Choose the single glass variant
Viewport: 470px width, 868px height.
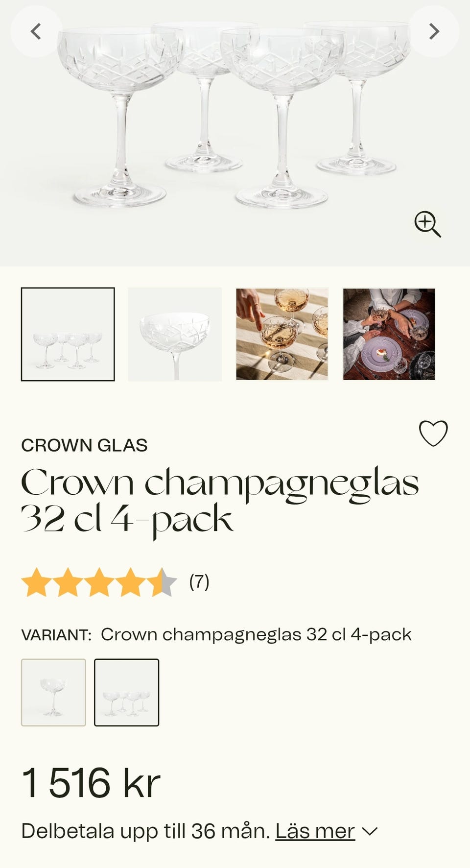tap(53, 692)
